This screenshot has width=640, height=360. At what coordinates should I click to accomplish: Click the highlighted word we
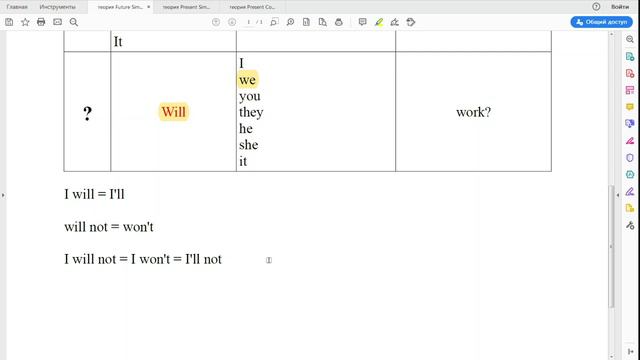pos(247,80)
